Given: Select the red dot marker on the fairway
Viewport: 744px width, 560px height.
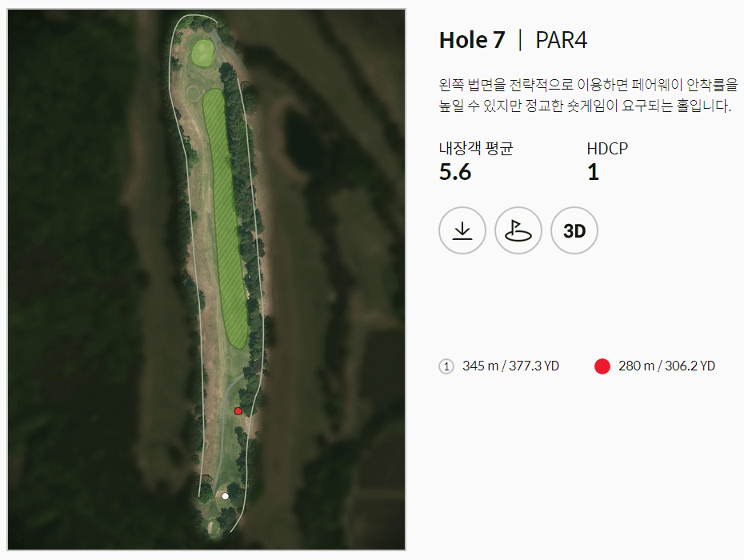Looking at the screenshot, I should 238,410.
